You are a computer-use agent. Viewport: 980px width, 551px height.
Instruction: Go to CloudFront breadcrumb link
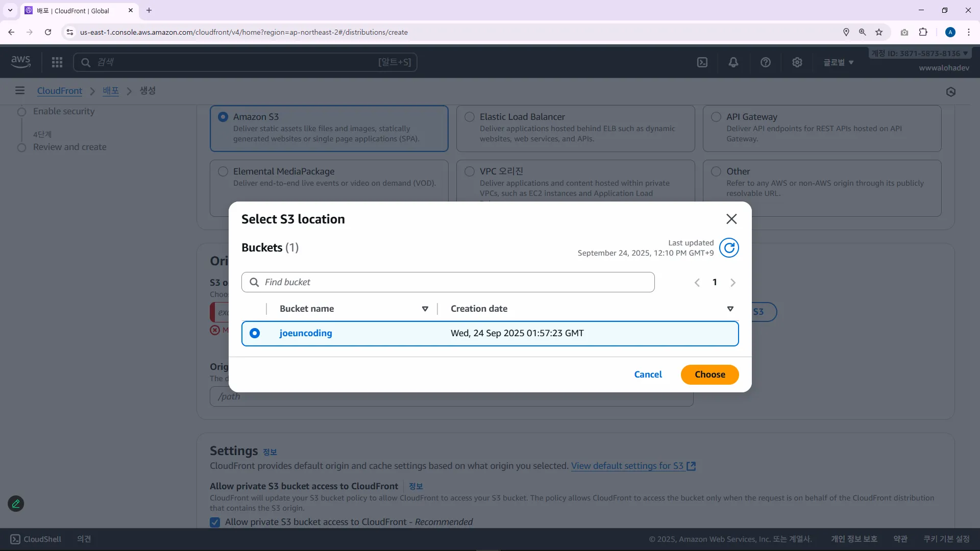[60, 90]
